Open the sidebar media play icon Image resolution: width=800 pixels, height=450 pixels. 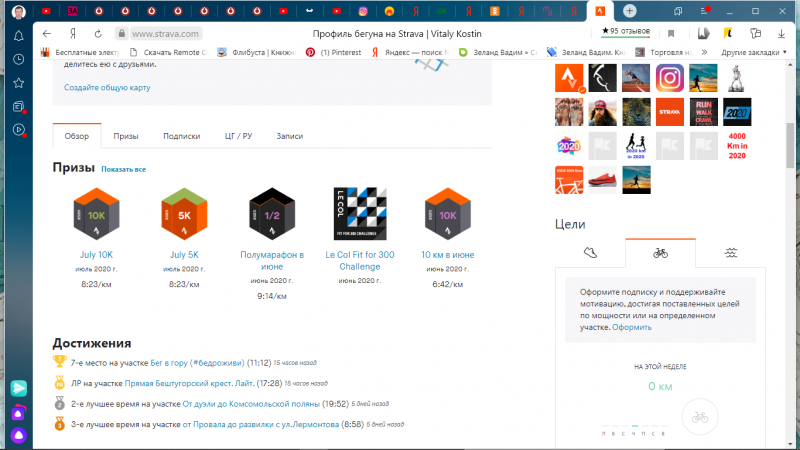pyautogui.click(x=18, y=130)
